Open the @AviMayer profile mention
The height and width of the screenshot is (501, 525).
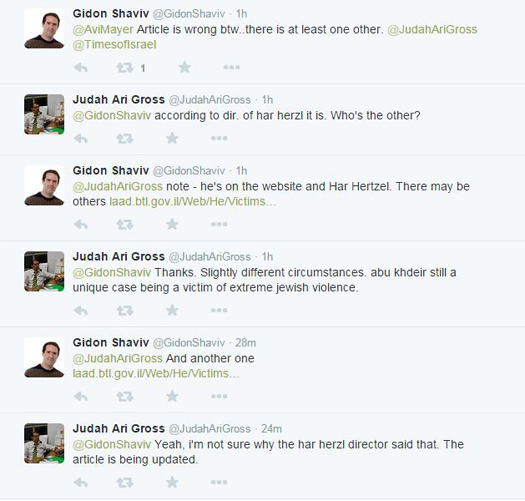[103, 29]
